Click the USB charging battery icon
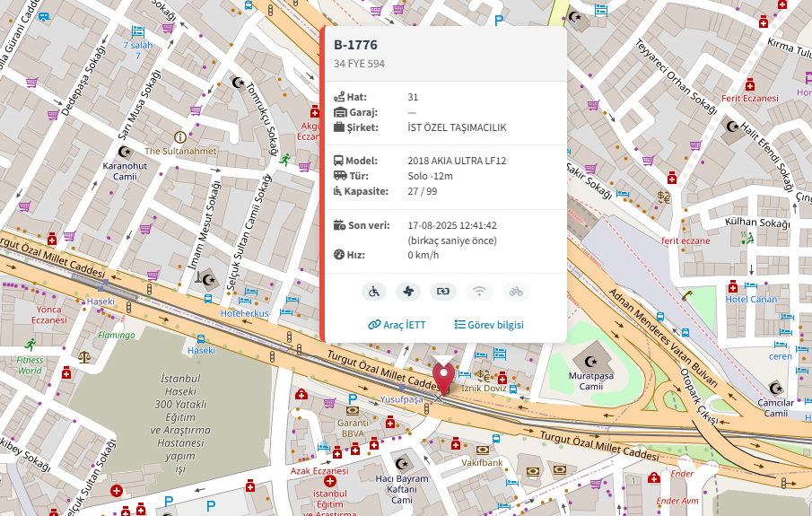Viewport: 812px width, 516px height. [x=444, y=291]
